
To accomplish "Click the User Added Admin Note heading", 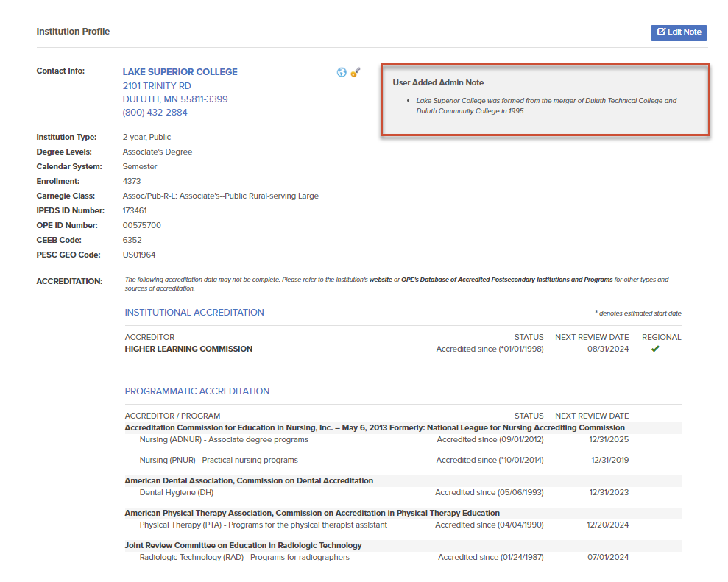I will pos(438,82).
